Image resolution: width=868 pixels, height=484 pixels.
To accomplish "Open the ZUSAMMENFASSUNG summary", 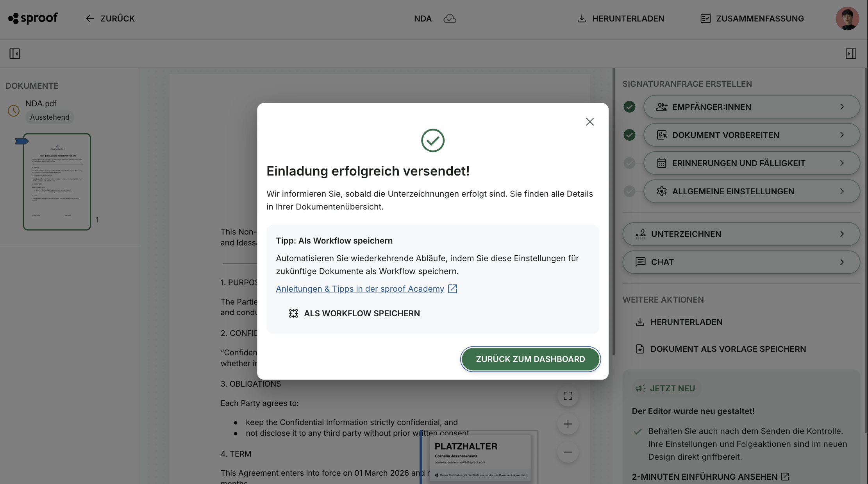I will [752, 18].
